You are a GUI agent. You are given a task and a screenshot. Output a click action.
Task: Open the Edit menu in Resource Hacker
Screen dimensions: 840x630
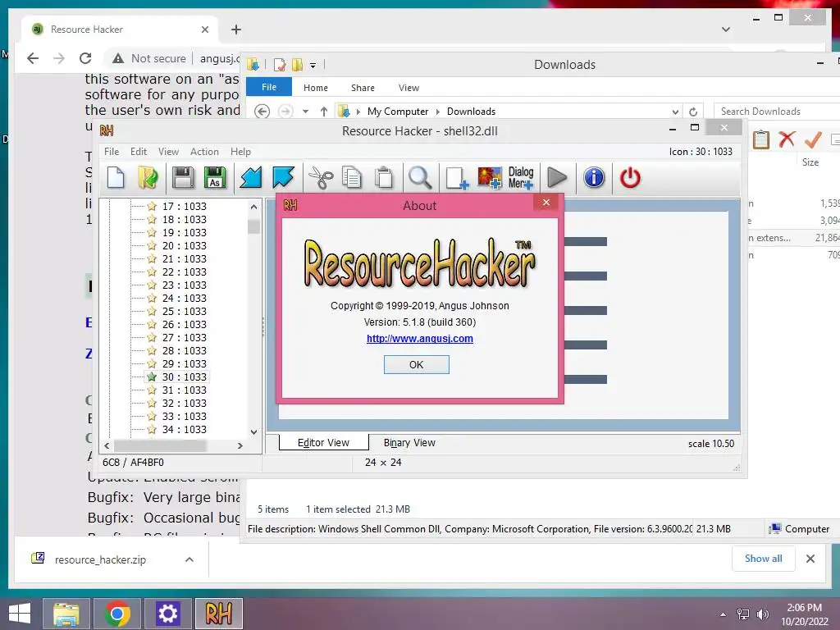pyautogui.click(x=138, y=152)
